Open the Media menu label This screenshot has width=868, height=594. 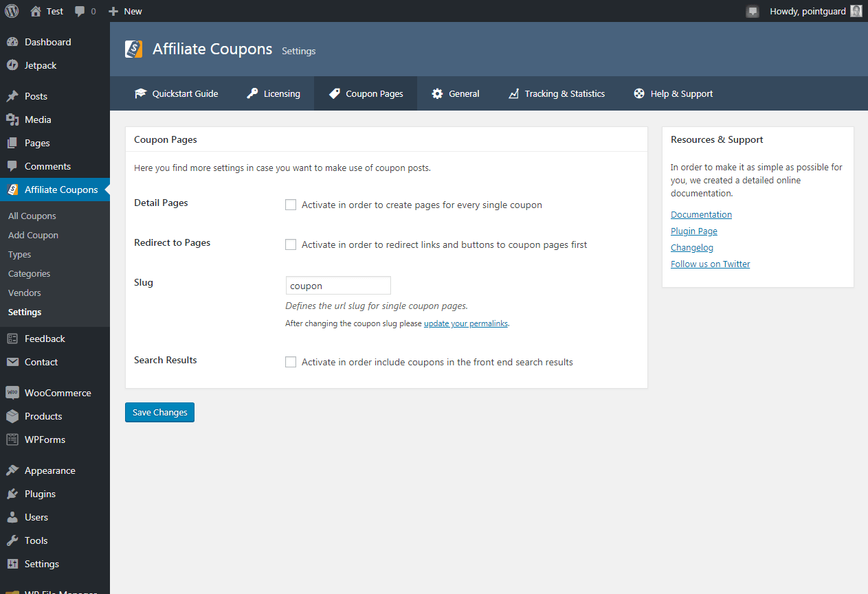(38, 119)
